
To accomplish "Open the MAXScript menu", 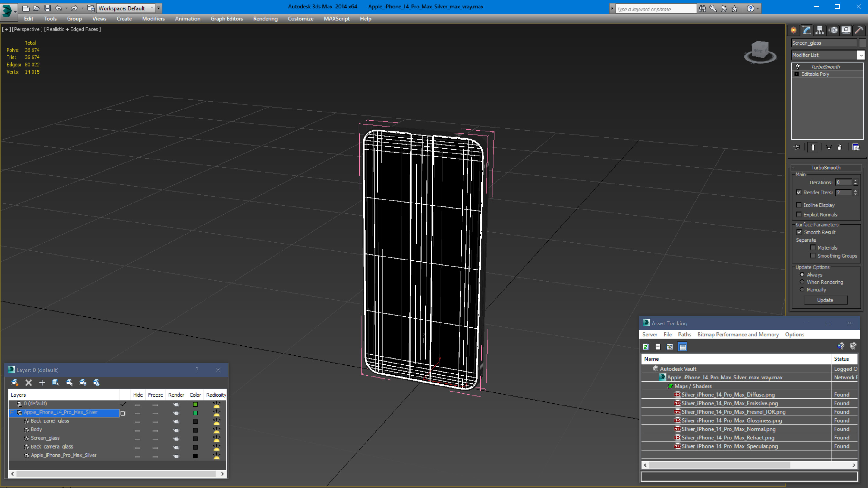I will click(337, 19).
